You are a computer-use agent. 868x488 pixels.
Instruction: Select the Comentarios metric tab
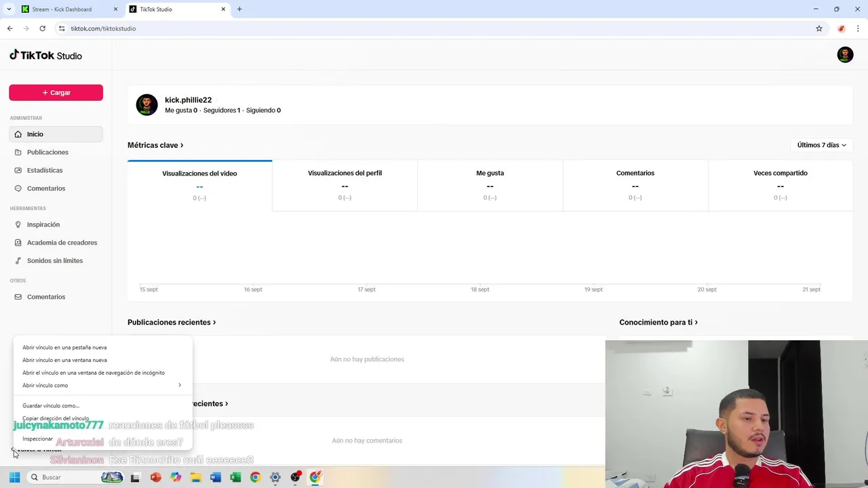635,185
